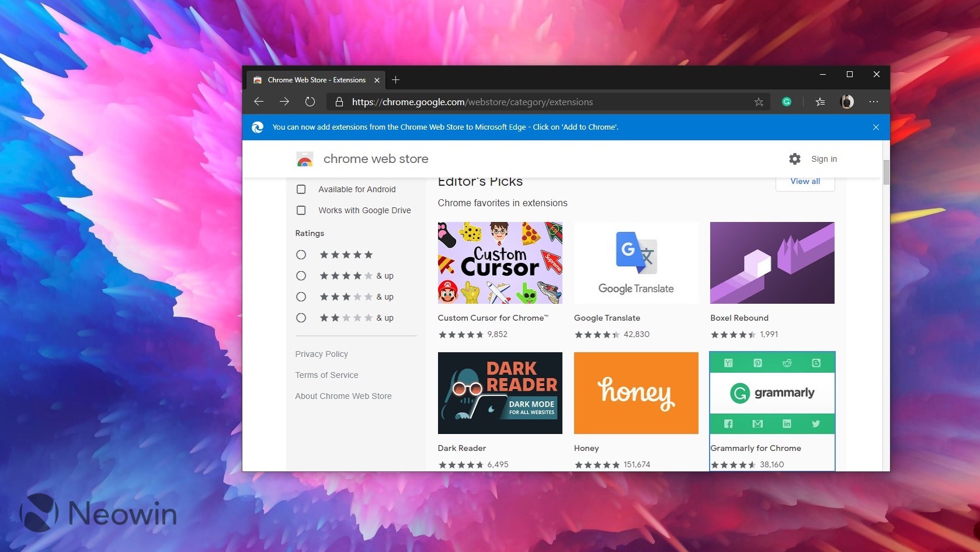980x552 pixels.
Task: Open the Favorites list icon
Action: tap(820, 101)
